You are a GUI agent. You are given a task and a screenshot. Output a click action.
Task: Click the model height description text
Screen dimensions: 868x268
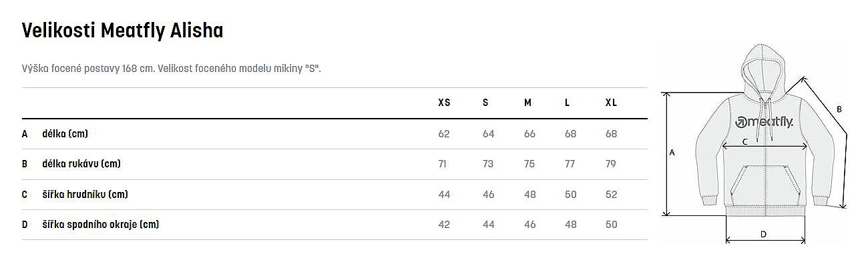click(172, 69)
